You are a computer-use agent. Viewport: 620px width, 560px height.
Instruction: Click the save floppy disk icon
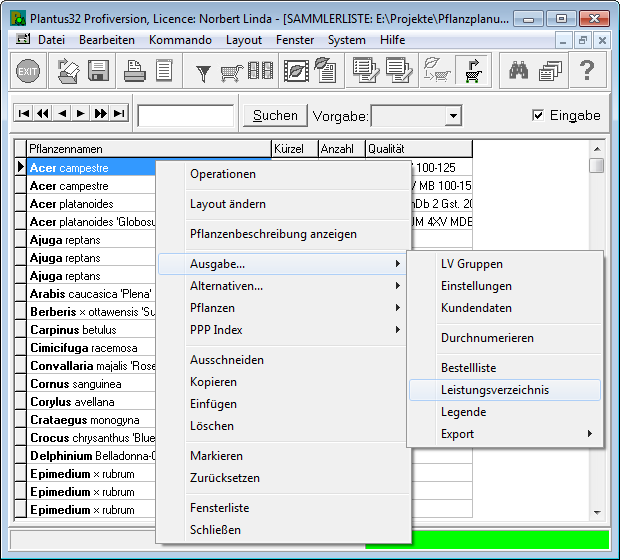pos(98,71)
